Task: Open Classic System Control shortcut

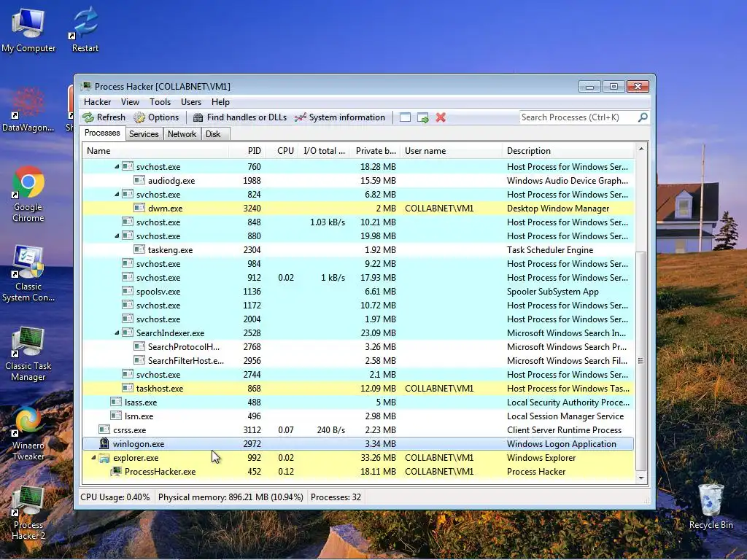Action: coord(28,273)
